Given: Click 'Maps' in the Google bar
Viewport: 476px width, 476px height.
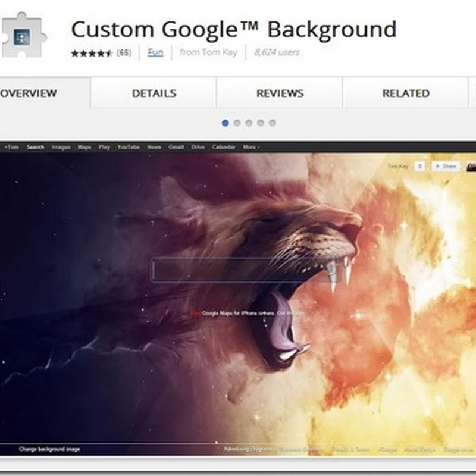Looking at the screenshot, I should (84, 147).
